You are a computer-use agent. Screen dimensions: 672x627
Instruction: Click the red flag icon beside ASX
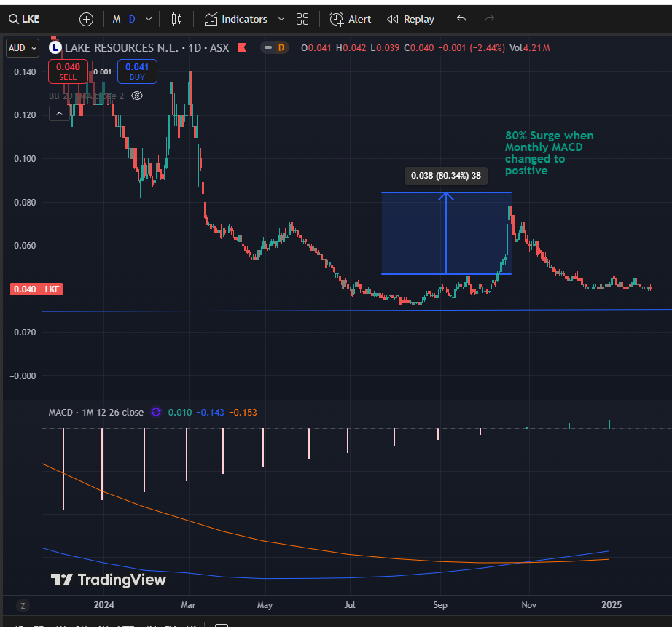[242, 47]
